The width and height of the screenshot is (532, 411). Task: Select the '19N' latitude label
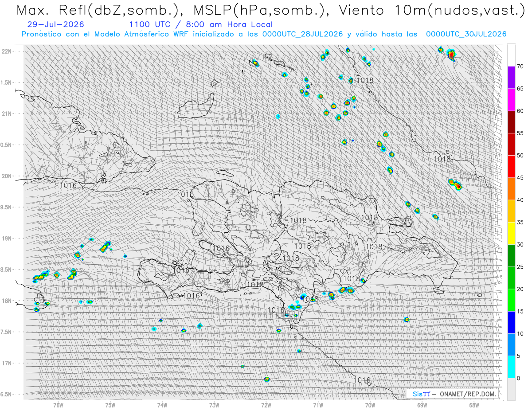pos(8,239)
